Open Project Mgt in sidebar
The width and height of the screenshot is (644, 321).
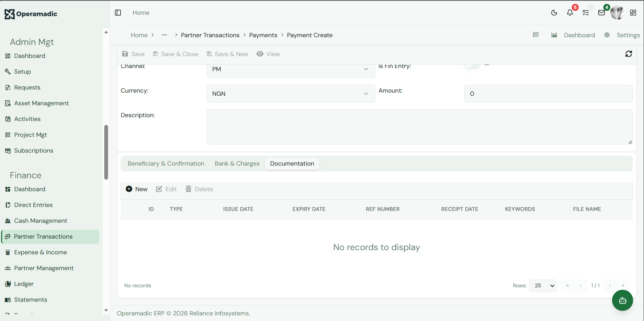[31, 135]
